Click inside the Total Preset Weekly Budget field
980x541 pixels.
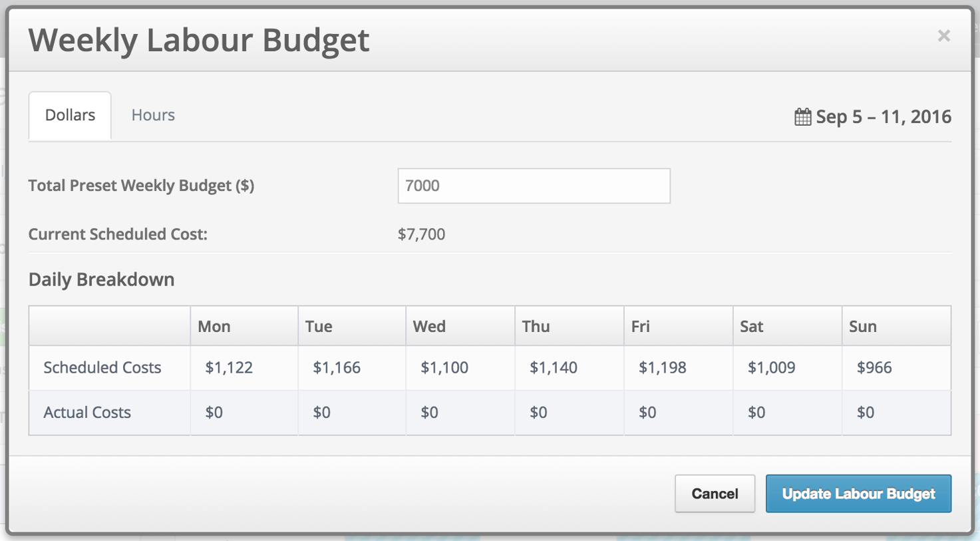(534, 186)
